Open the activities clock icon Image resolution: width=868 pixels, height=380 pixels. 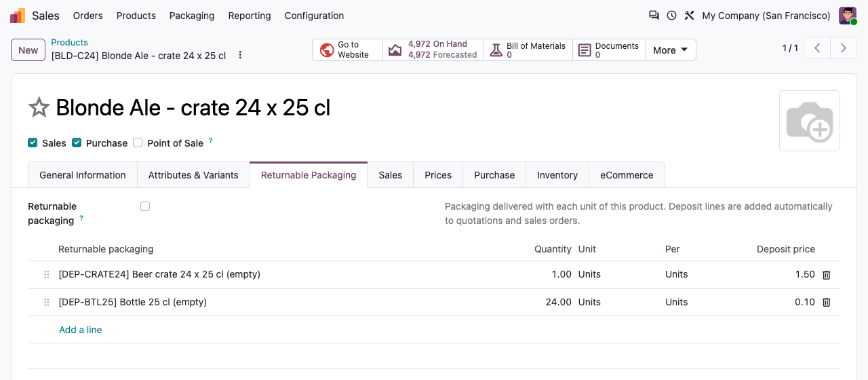[671, 16]
